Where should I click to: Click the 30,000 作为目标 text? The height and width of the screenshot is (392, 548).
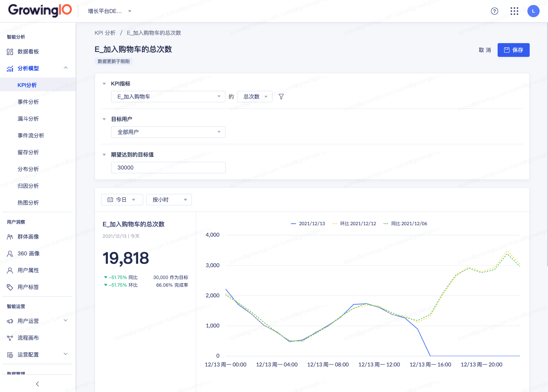pyautogui.click(x=171, y=277)
